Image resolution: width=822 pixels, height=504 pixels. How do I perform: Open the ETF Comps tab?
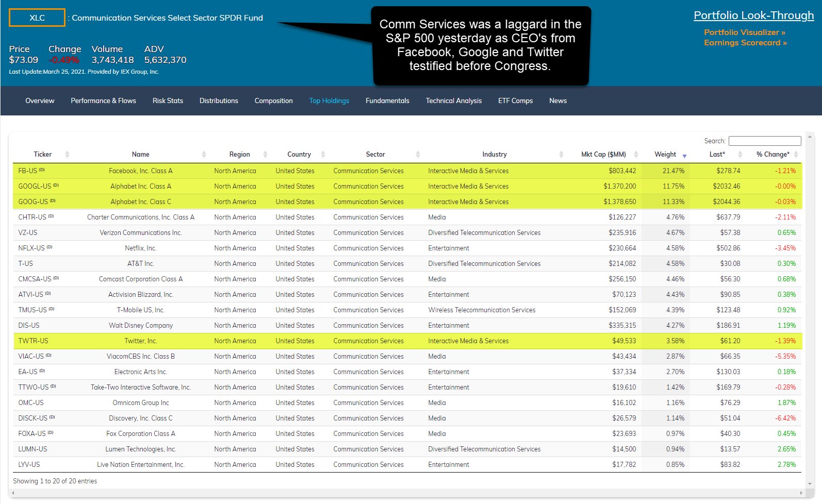(x=516, y=101)
